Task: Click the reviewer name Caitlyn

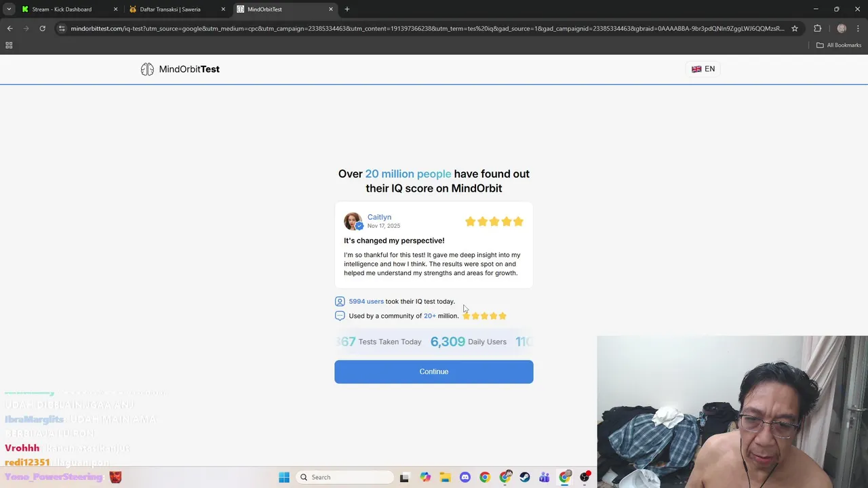Action: point(379,217)
